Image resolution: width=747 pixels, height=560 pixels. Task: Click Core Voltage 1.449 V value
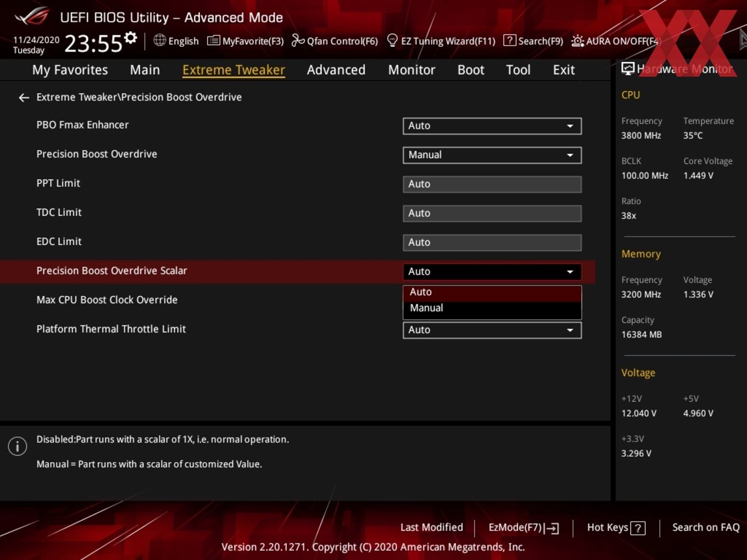pyautogui.click(x=698, y=176)
